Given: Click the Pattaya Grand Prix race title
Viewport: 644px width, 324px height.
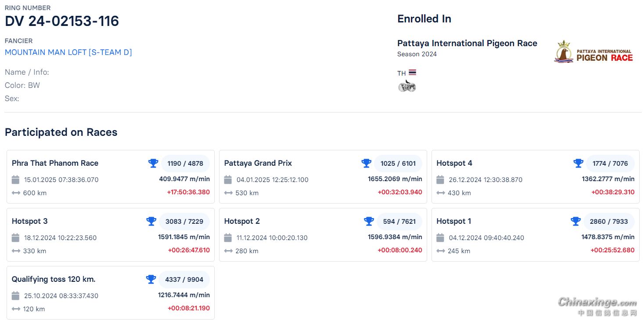Looking at the screenshot, I should tap(258, 163).
